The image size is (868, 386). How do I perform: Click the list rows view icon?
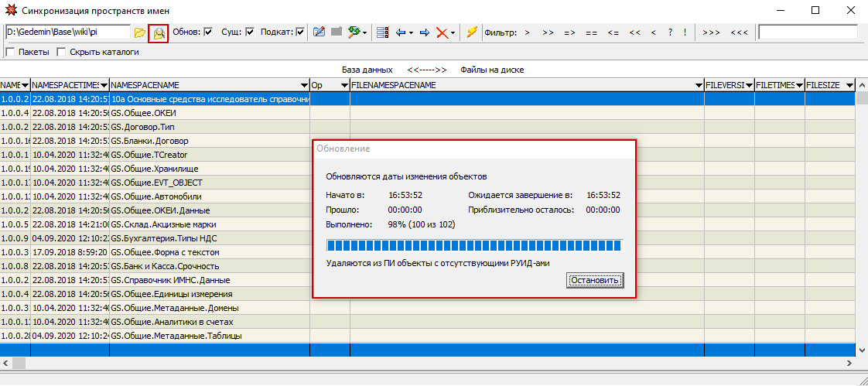coord(382,32)
